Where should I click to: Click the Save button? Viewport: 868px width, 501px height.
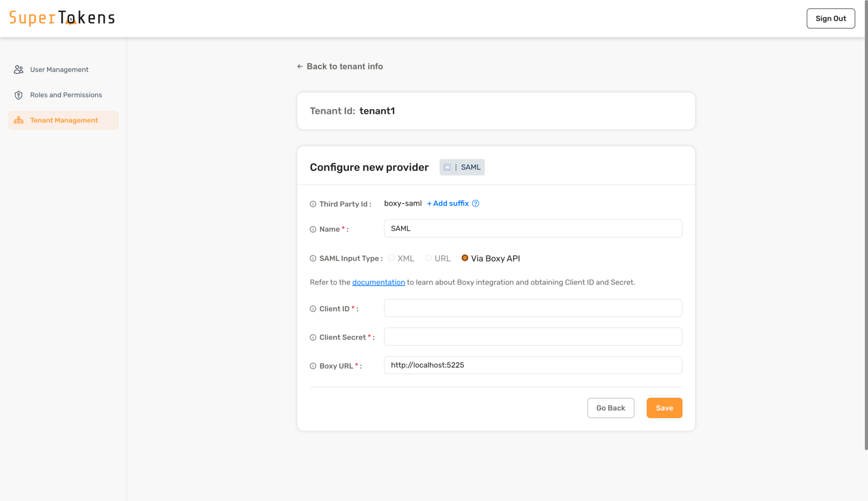tap(664, 408)
